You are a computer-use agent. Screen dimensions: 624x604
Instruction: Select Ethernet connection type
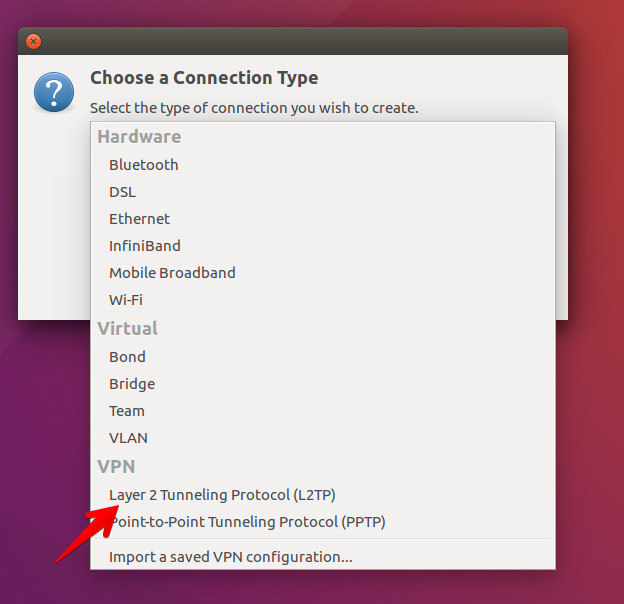pos(323,219)
